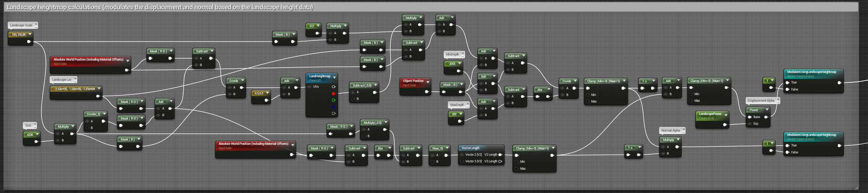Select the VectorLength node title
Screen dimensions: 868x193
[x=470, y=148]
